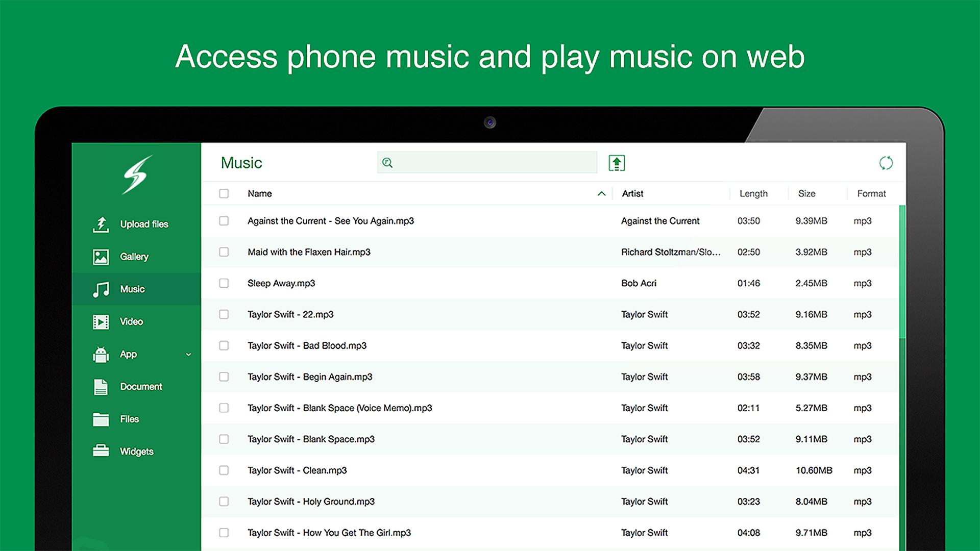
Task: Play the Sleep Away.mp3 track
Action: (281, 283)
